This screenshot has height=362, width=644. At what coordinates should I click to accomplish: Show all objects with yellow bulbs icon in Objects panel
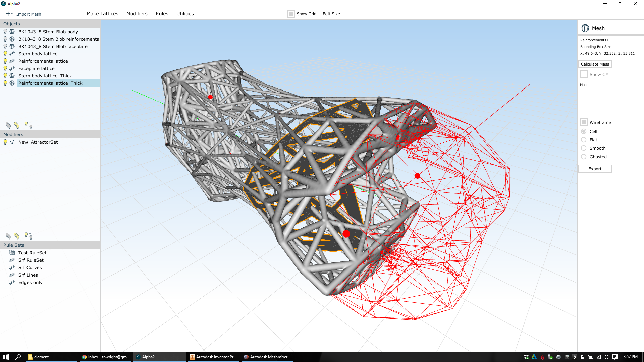pyautogui.click(x=17, y=125)
